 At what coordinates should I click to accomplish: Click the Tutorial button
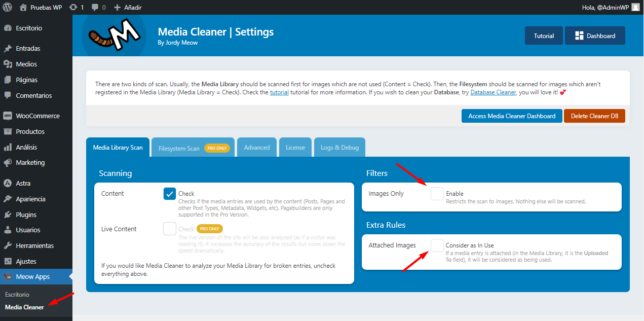click(x=544, y=35)
